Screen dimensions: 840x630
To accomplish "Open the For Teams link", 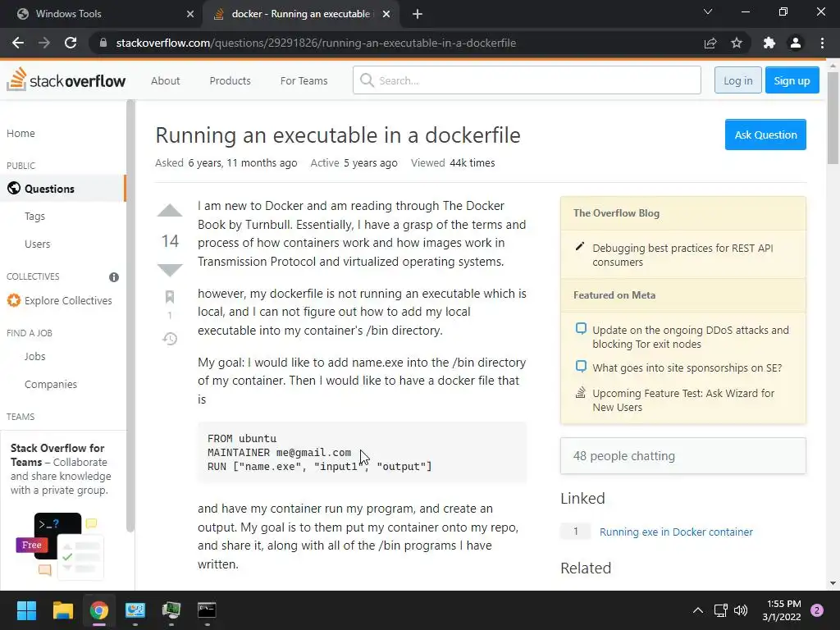I will [304, 80].
